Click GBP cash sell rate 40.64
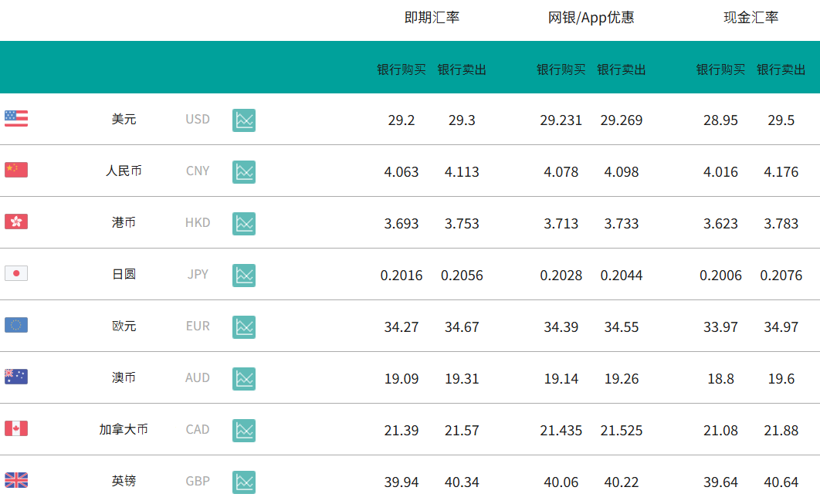 tap(781, 482)
